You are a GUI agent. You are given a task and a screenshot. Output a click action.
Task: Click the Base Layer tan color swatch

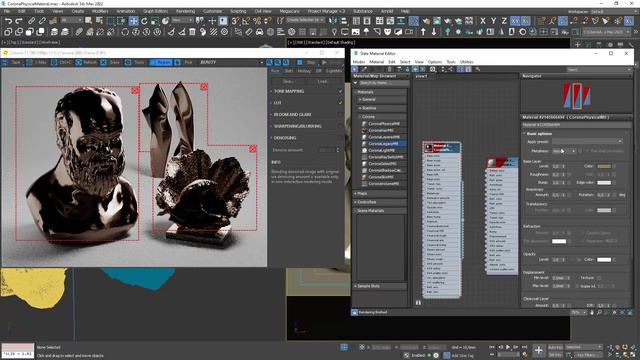(x=604, y=167)
